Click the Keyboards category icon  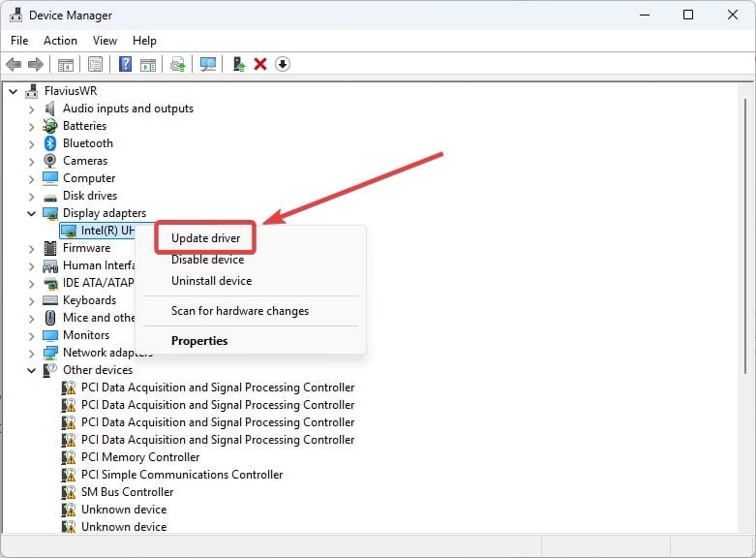(50, 300)
